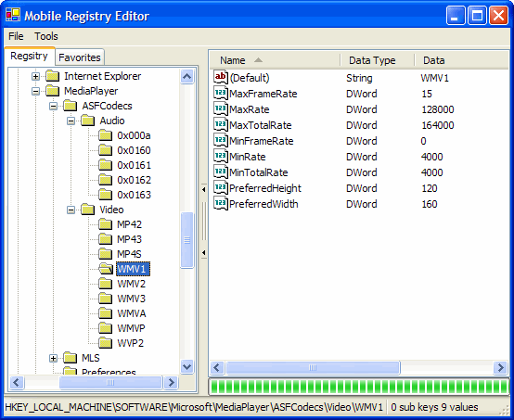Select the WMV2 folder icon

click(106, 284)
